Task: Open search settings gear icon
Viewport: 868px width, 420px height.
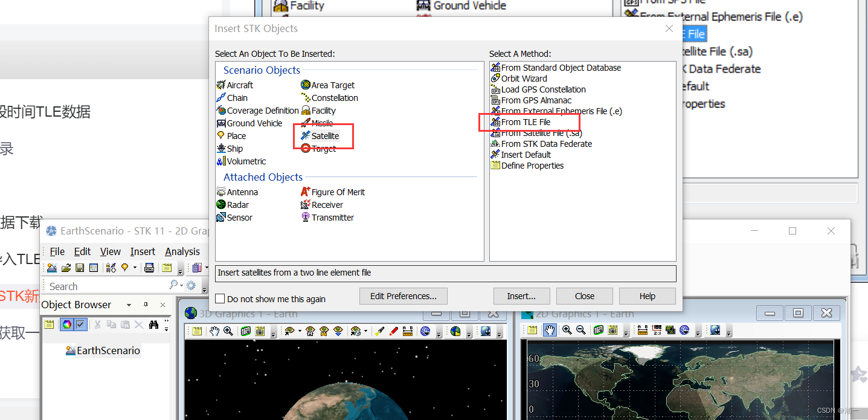Action: point(191,285)
